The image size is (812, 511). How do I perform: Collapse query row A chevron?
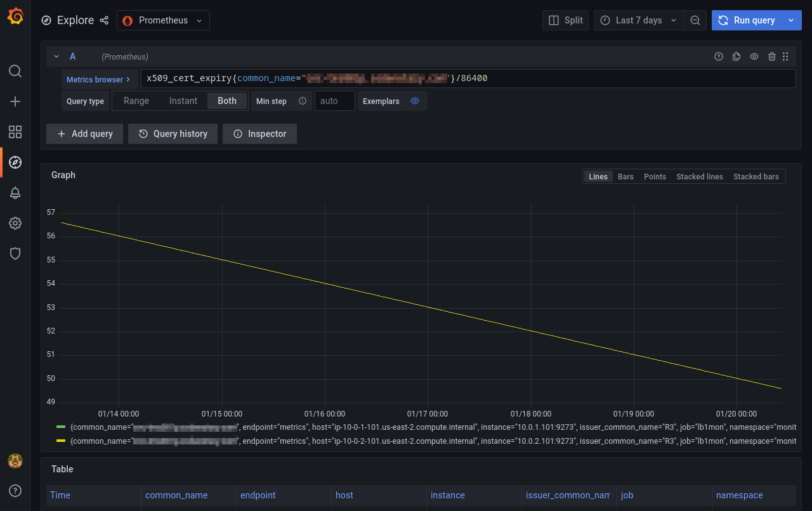(x=56, y=56)
